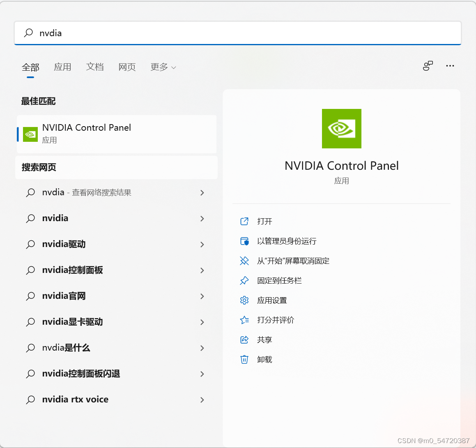The width and height of the screenshot is (476, 448).
Task: Focus the search input containing nvdia
Action: (x=238, y=33)
